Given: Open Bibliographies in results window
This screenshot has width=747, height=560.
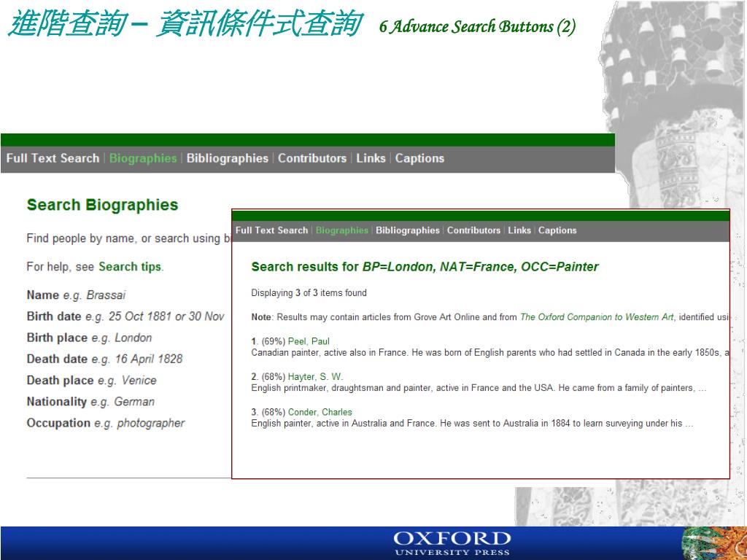Looking at the screenshot, I should click(x=408, y=230).
